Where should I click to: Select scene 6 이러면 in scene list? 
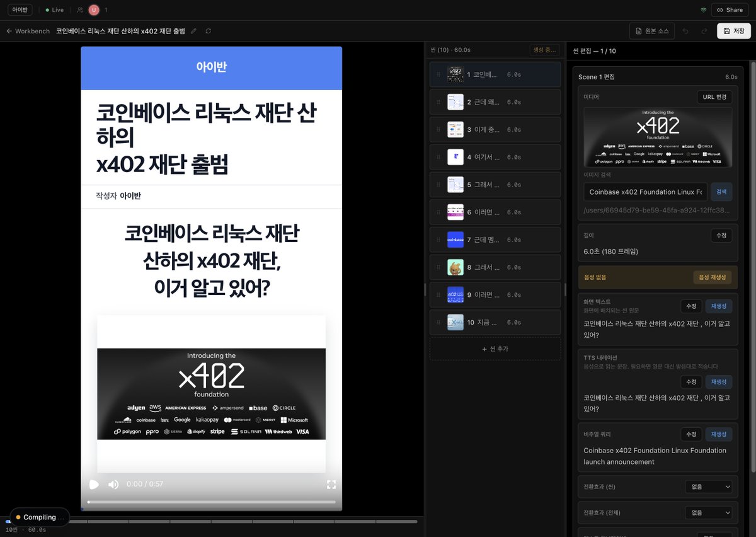click(495, 212)
